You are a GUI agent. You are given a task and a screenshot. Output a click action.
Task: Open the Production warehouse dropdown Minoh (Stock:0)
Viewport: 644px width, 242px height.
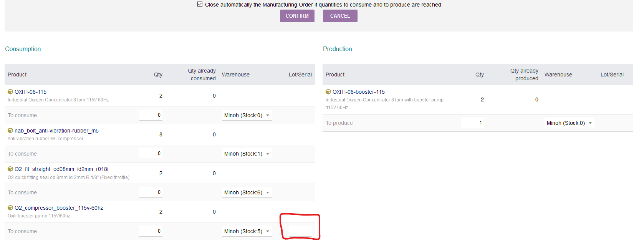[569, 123]
